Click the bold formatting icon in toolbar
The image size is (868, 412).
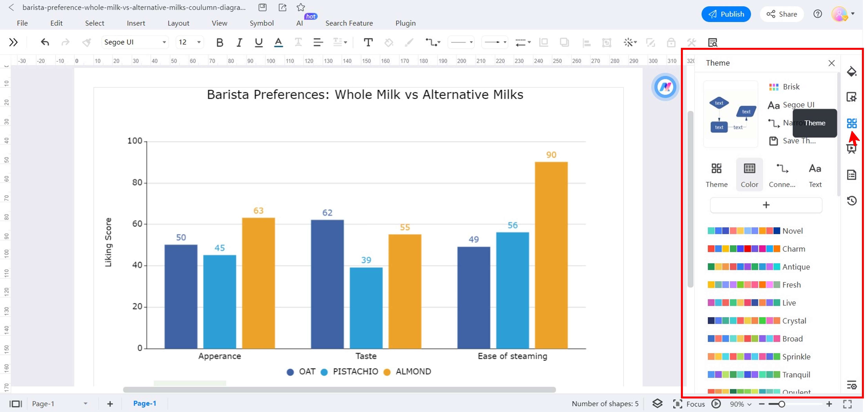pyautogui.click(x=220, y=42)
